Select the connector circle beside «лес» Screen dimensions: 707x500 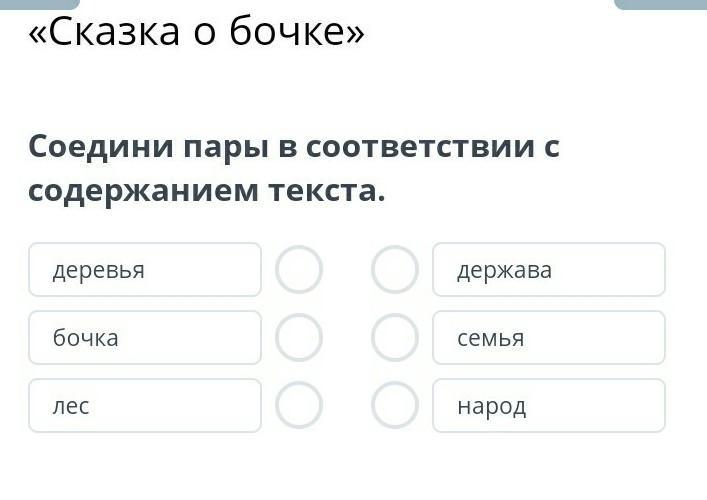point(299,406)
